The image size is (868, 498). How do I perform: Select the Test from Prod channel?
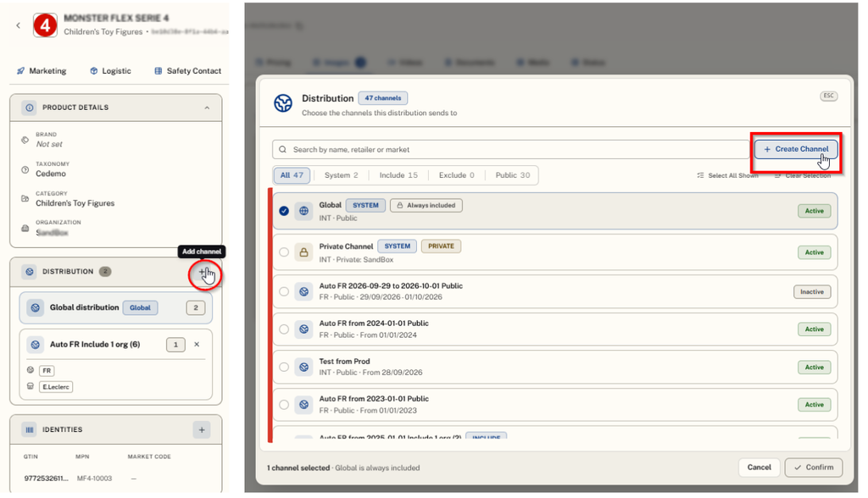point(284,367)
